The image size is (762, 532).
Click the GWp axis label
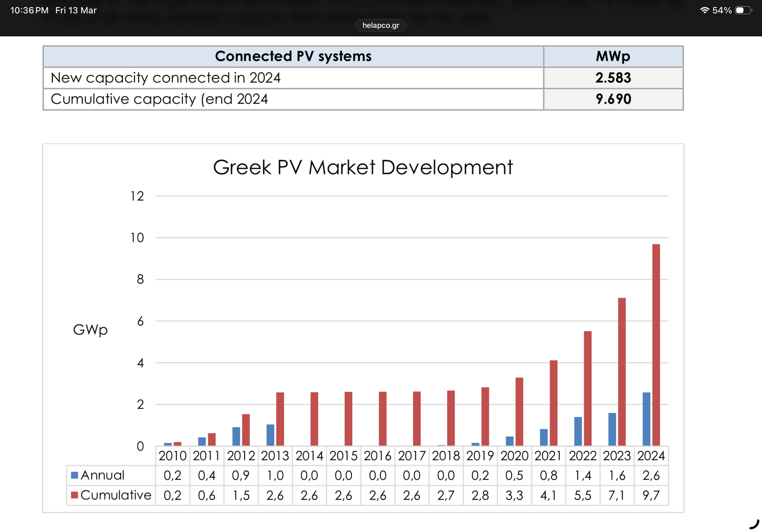(90, 330)
